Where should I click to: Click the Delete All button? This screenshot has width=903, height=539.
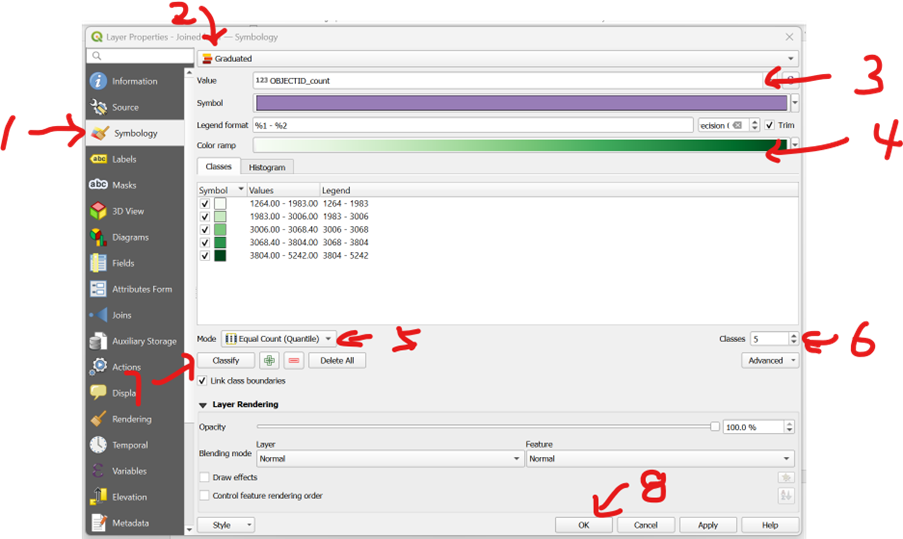click(337, 360)
